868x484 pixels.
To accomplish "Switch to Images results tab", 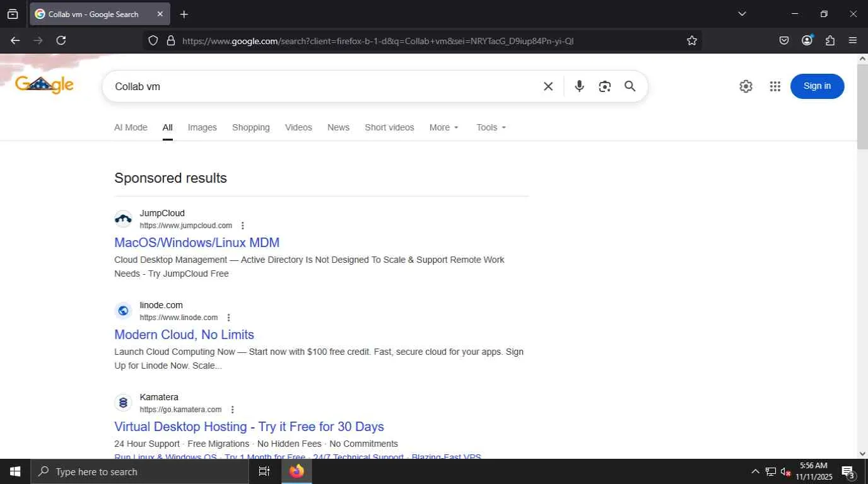I will [x=202, y=127].
